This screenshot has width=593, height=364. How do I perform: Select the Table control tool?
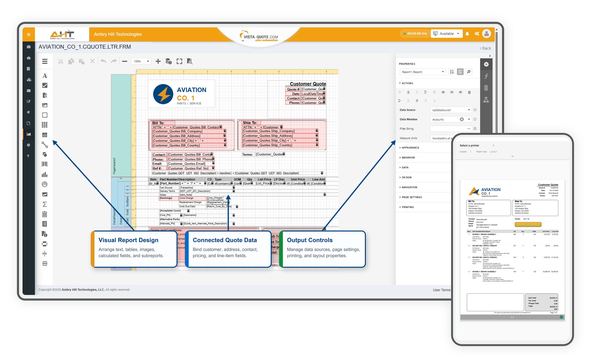click(45, 125)
